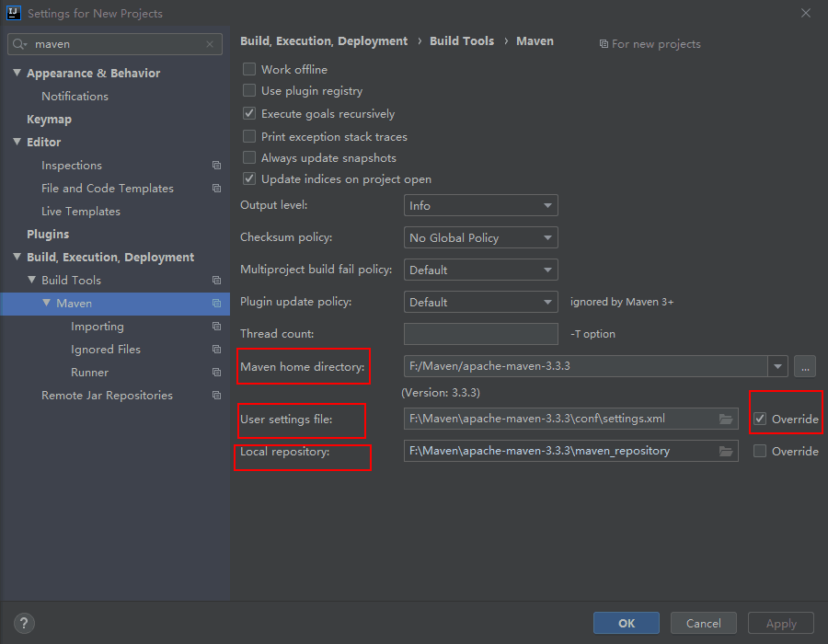The image size is (828, 644).
Task: Collapse Build, Execution, Deployment node
Action: pos(17,257)
